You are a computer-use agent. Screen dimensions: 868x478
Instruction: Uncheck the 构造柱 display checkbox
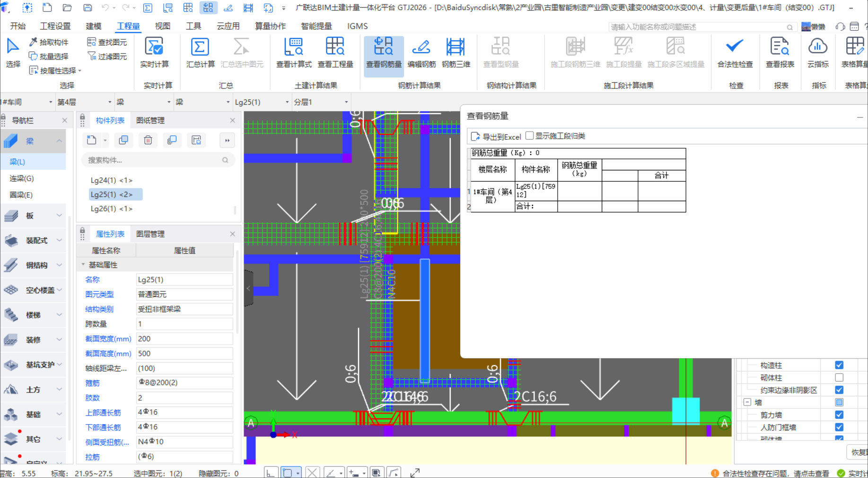click(x=839, y=365)
